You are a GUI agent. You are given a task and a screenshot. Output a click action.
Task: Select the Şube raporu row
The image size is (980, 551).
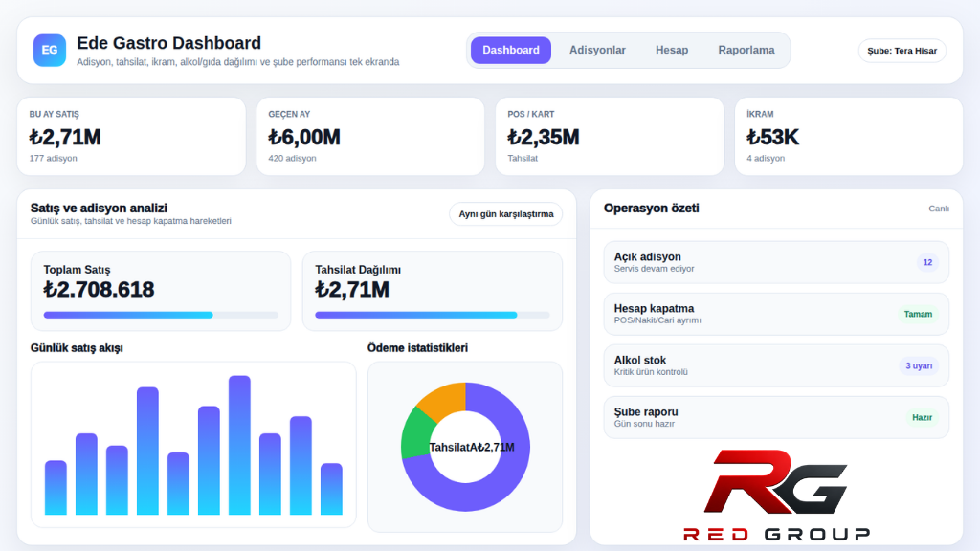point(776,417)
